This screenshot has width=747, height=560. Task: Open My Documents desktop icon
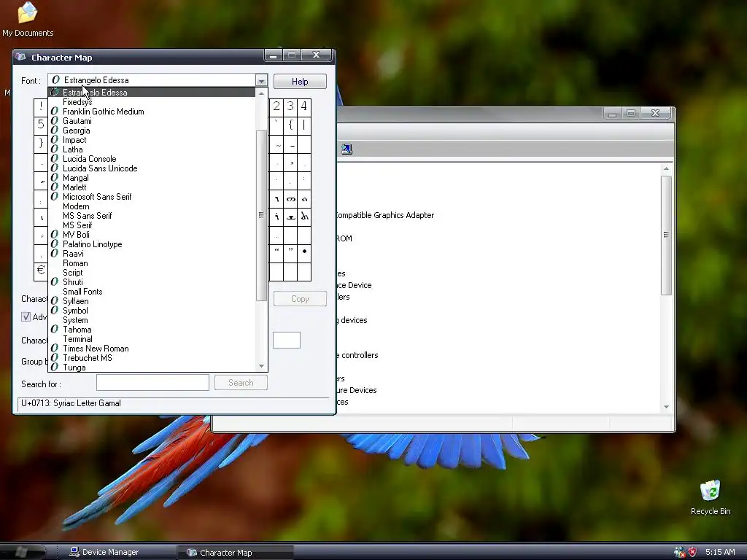pos(28,19)
